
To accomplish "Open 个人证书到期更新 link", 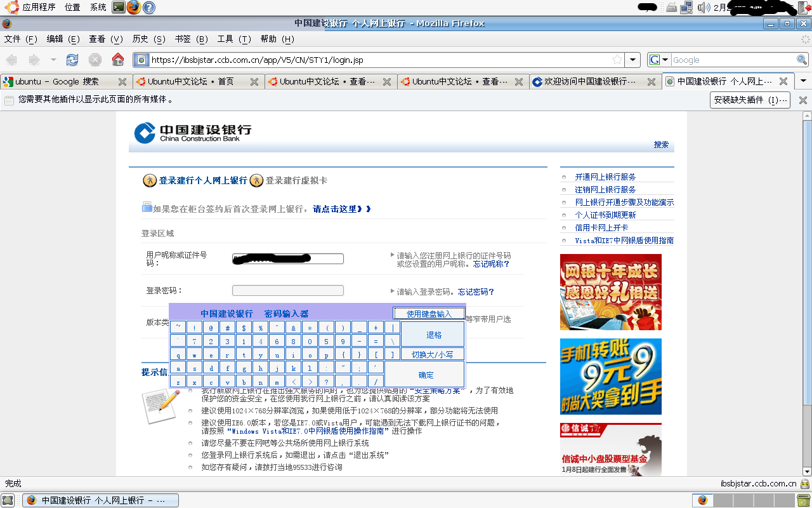I will [x=605, y=215].
